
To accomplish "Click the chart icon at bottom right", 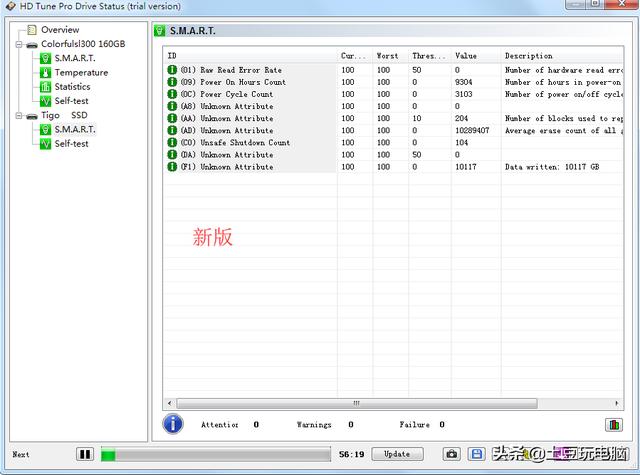I will pos(613,425).
